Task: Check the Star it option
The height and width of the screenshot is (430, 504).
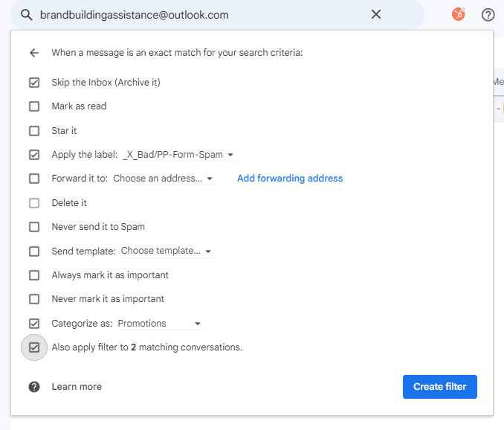Action: click(34, 131)
